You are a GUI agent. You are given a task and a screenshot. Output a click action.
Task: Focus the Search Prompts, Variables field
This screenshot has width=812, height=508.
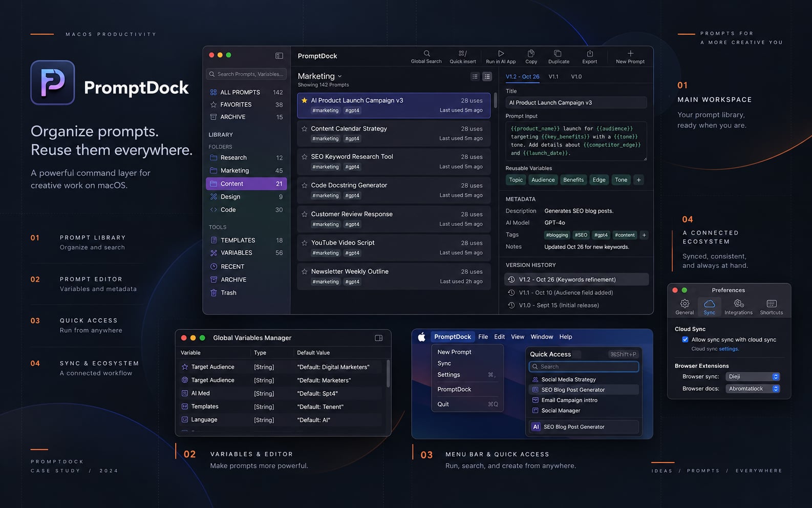(246, 74)
